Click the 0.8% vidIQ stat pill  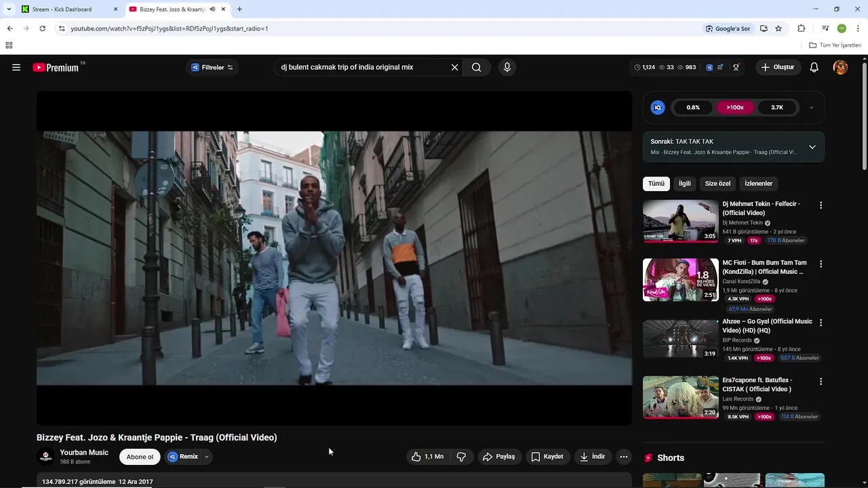point(693,107)
